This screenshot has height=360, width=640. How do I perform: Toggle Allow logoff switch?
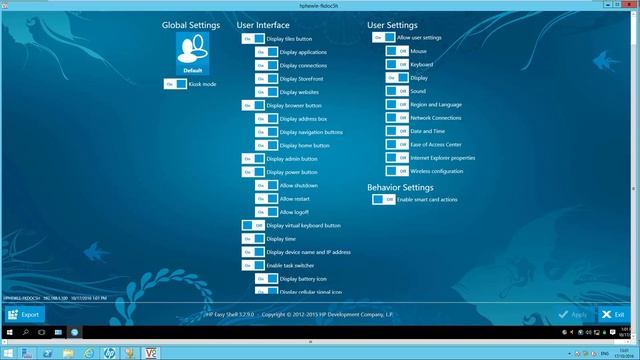click(267, 212)
